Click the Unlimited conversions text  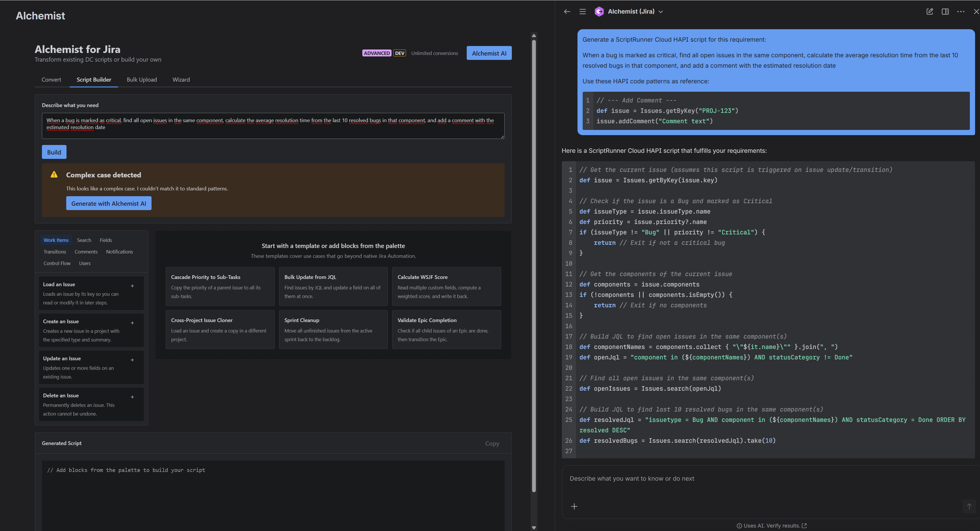tap(434, 53)
